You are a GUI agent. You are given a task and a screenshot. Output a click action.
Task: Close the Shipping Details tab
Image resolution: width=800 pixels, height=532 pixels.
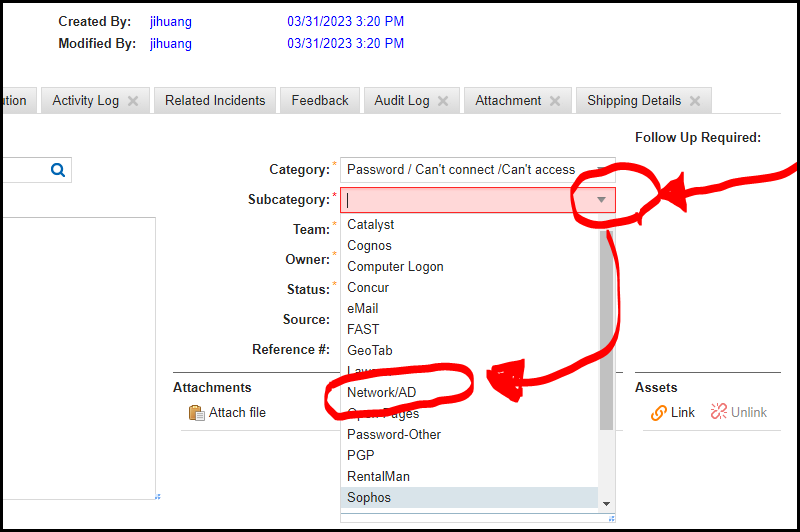(x=695, y=101)
